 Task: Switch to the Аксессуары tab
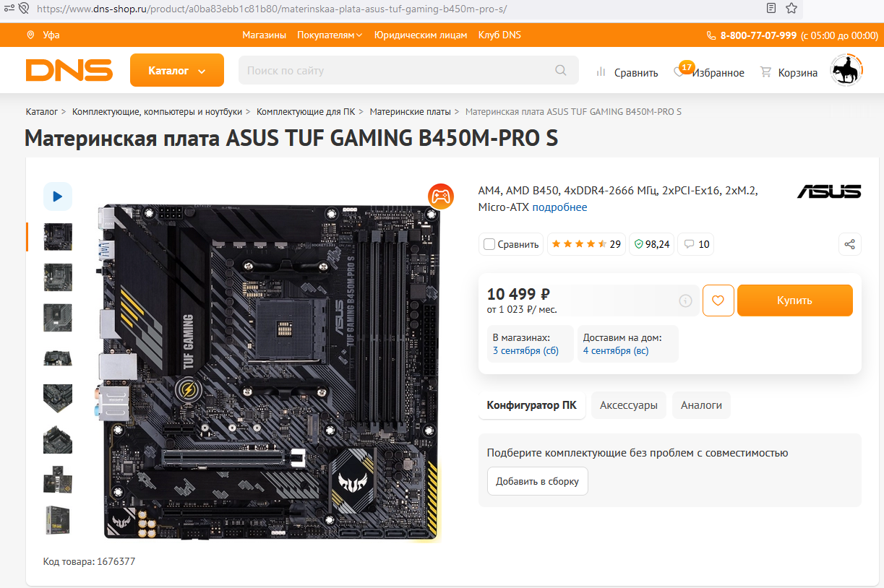click(629, 405)
